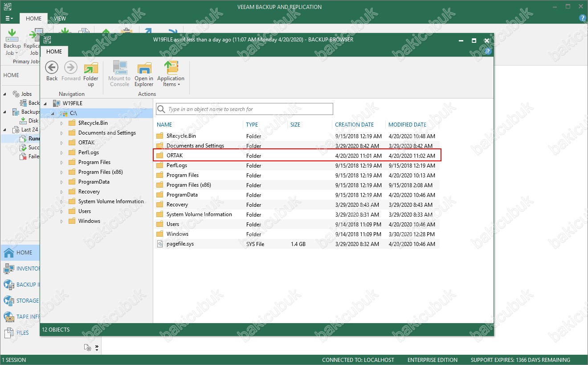Screen dimensions: 588x365
Task: Click CONNECTED TO: LOCALHOST in status bar
Action: click(x=358, y=360)
